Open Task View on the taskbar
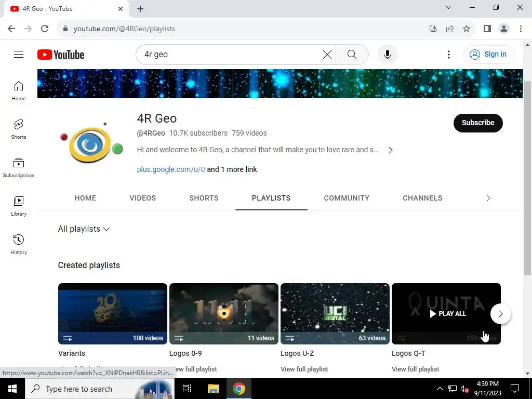Viewport: 532px width, 399px height. tap(187, 389)
